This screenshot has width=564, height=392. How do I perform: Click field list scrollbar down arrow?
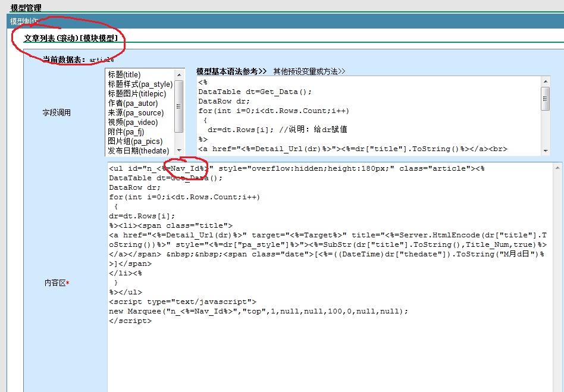pos(179,150)
